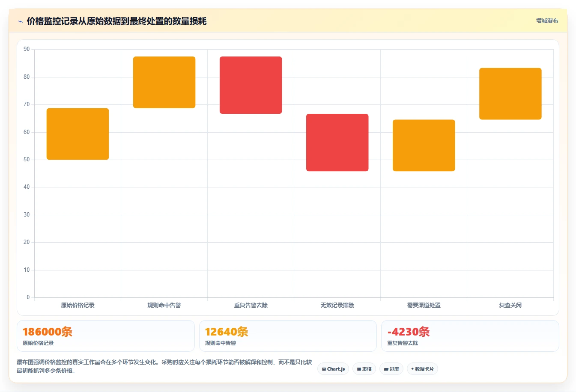Click the 复查关闭 orange bar
The image size is (576, 392).
tap(510, 94)
